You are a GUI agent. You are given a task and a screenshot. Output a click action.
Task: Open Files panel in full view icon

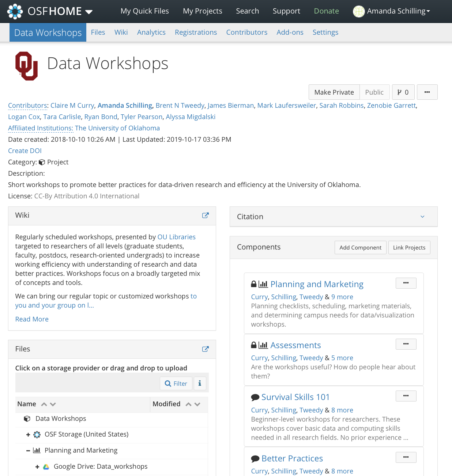click(205, 349)
